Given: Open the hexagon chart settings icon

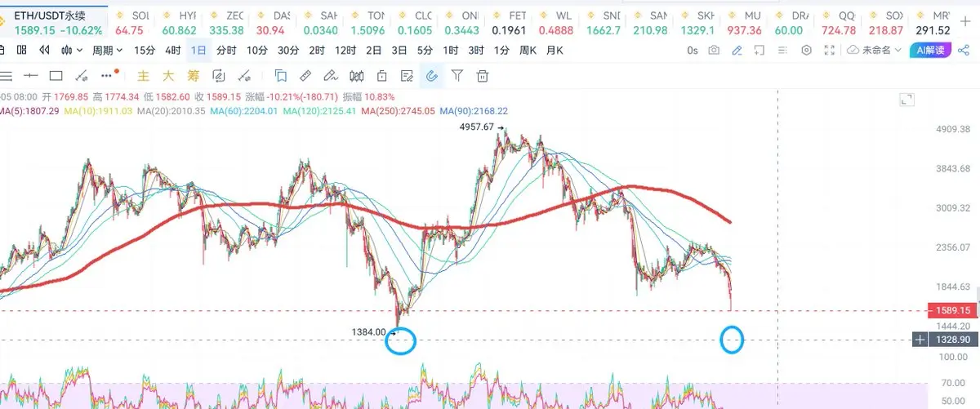Looking at the screenshot, I should coord(807,50).
